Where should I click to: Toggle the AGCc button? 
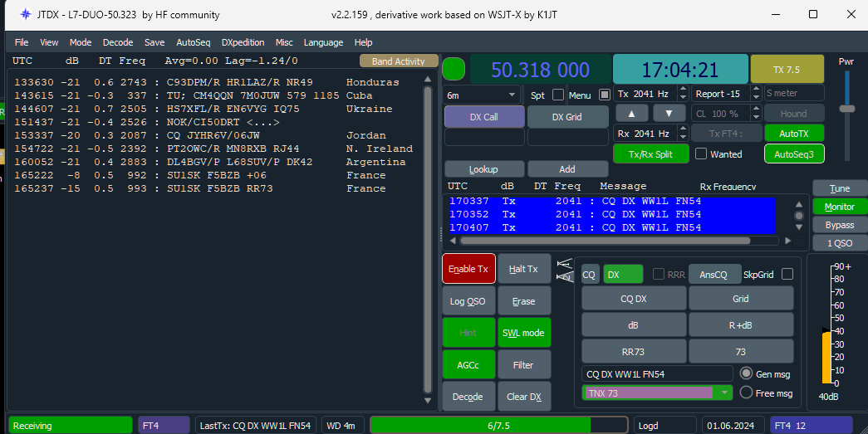coord(468,365)
